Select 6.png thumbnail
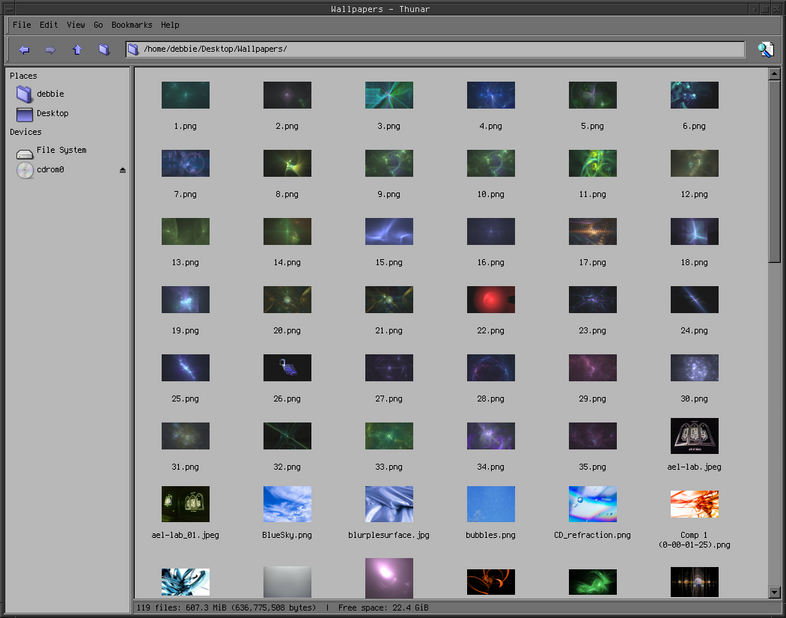The image size is (786, 618). point(694,95)
